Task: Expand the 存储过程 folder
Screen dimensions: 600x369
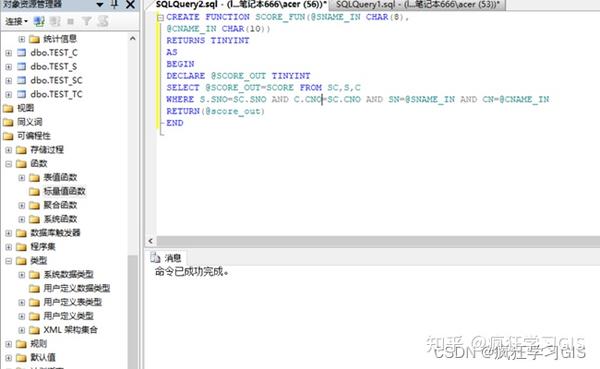Action: [8, 150]
